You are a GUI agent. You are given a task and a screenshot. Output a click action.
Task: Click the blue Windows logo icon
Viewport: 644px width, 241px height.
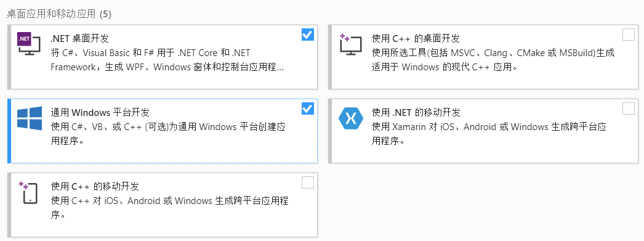click(30, 118)
